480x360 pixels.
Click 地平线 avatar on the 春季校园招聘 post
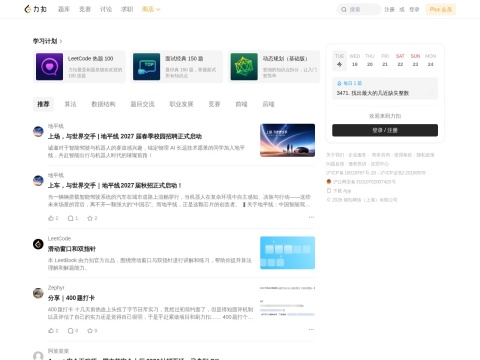[x=38, y=131]
